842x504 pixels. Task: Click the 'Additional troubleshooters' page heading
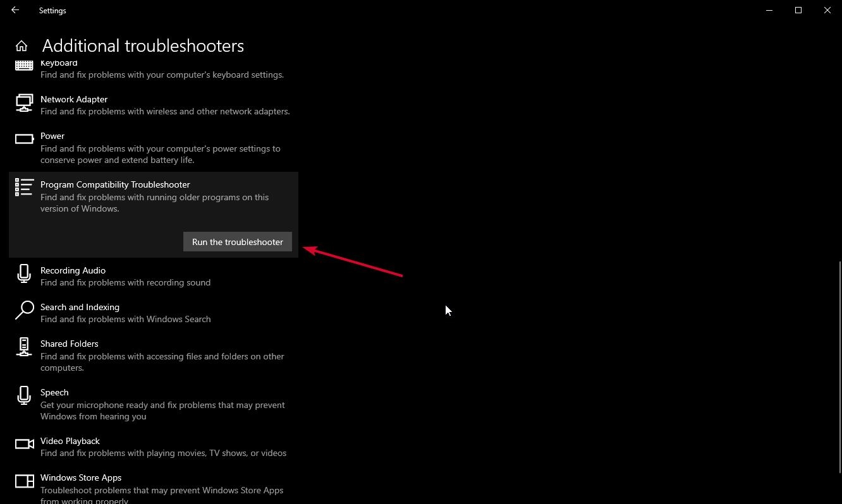click(x=143, y=45)
